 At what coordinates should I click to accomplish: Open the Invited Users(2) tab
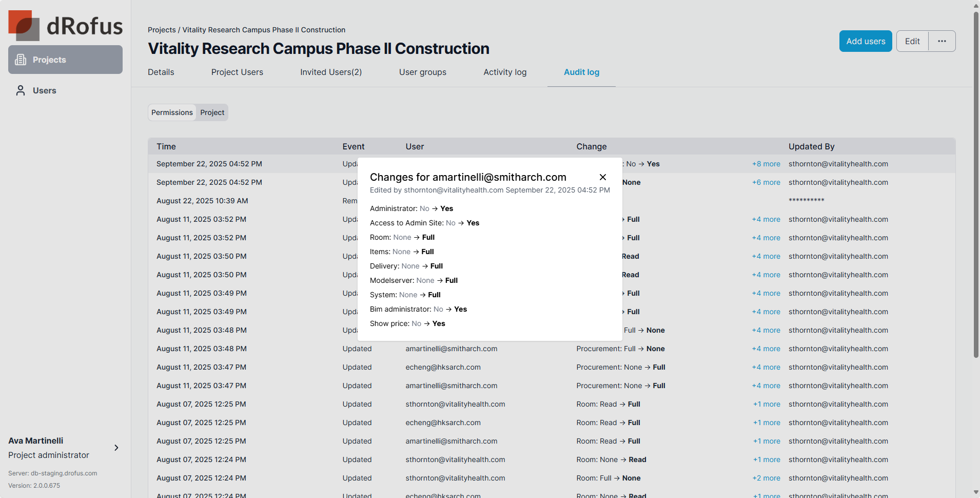331,72
